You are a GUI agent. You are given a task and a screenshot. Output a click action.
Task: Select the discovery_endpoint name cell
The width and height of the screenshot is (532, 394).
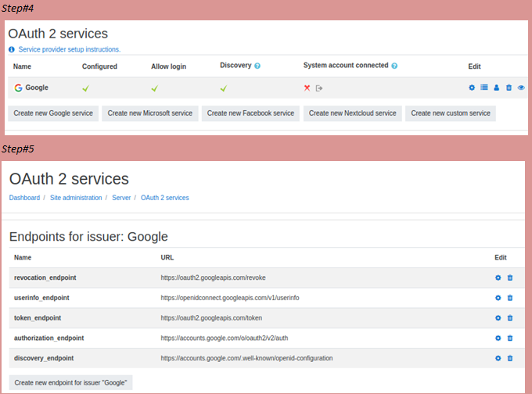point(44,358)
